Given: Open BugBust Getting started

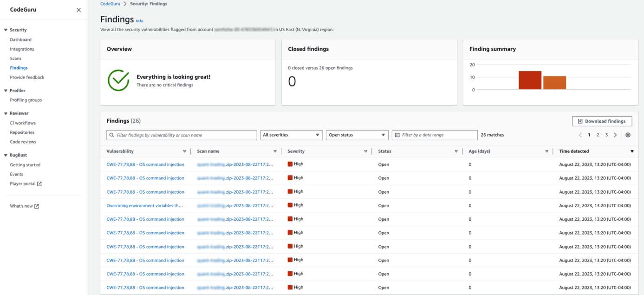Looking at the screenshot, I should tap(25, 165).
